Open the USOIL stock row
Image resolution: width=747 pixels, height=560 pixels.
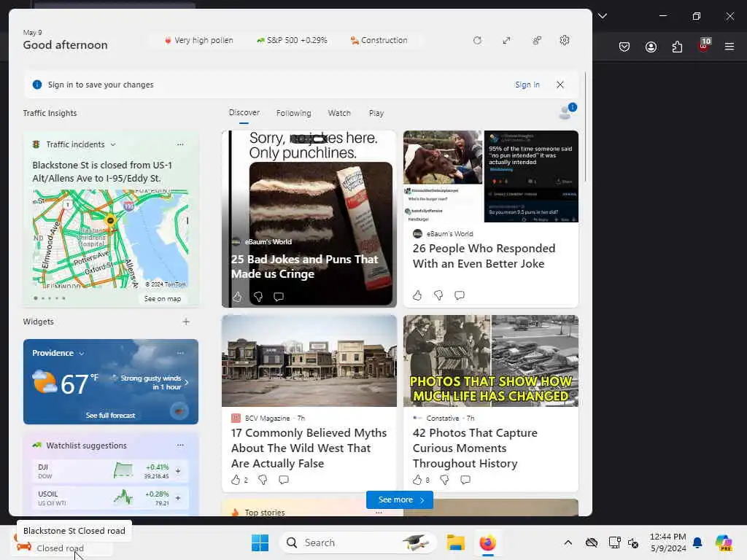tap(111, 498)
